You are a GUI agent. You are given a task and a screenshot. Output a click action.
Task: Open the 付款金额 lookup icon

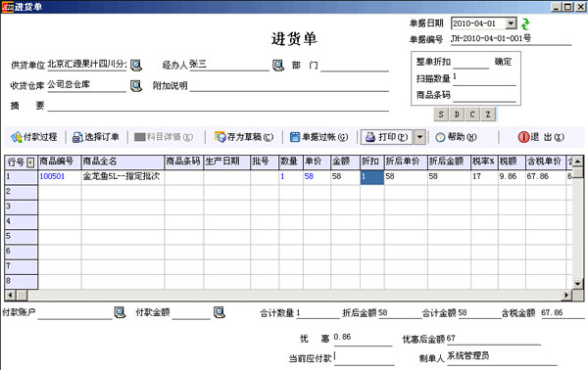click(220, 312)
